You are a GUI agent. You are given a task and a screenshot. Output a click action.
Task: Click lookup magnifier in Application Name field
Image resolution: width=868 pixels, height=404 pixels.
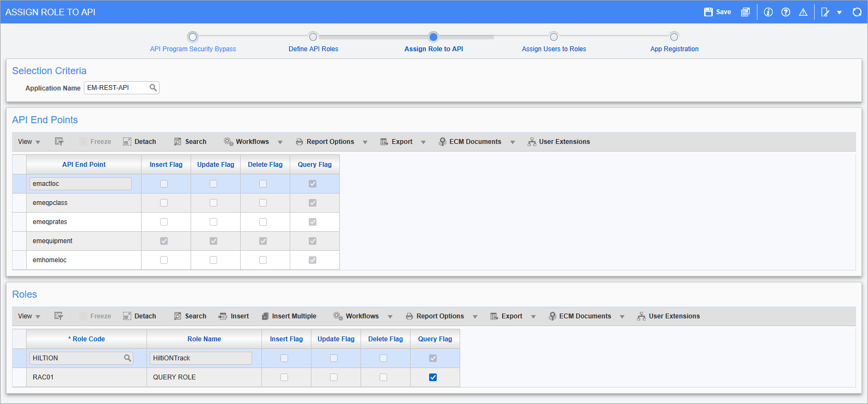click(x=153, y=87)
